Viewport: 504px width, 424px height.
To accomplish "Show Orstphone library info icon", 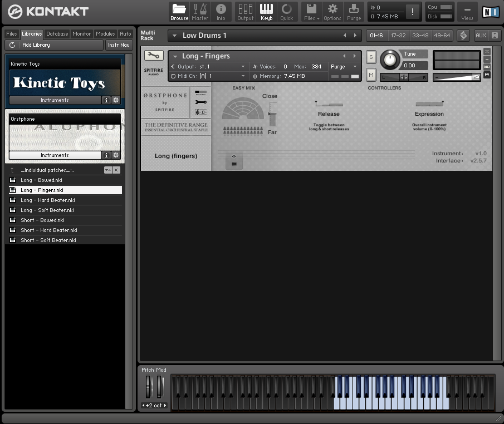I will tap(106, 155).
